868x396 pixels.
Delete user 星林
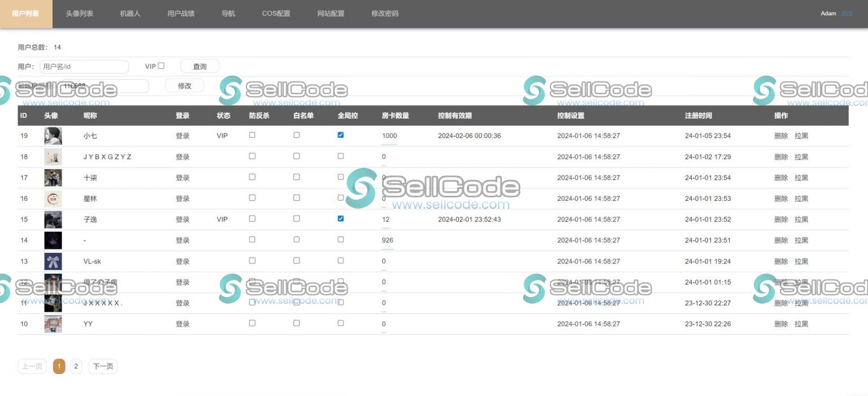point(781,199)
